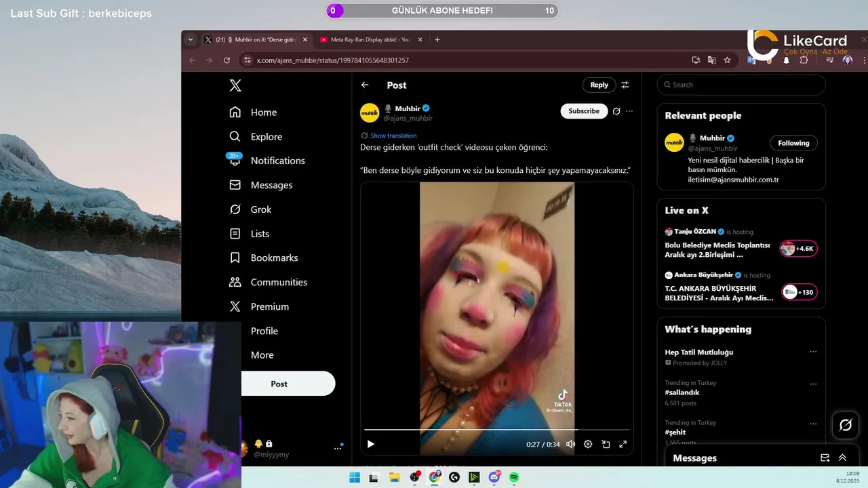The width and height of the screenshot is (868, 488).
Task: Reload the page
Action: [x=226, y=60]
